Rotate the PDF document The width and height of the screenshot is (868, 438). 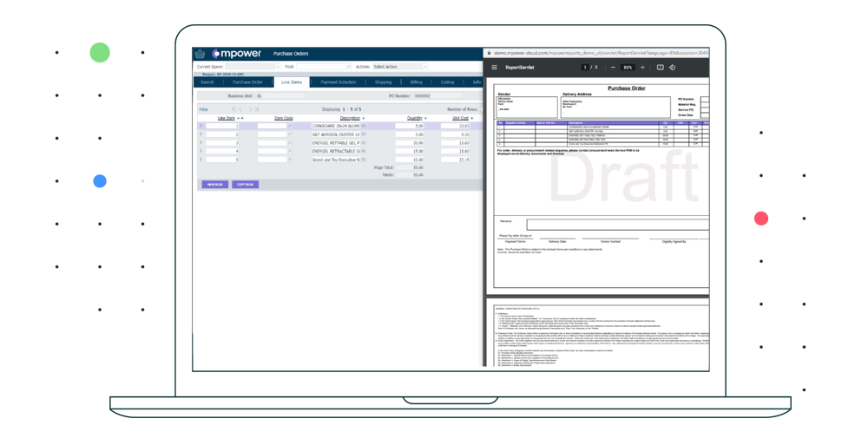point(672,68)
